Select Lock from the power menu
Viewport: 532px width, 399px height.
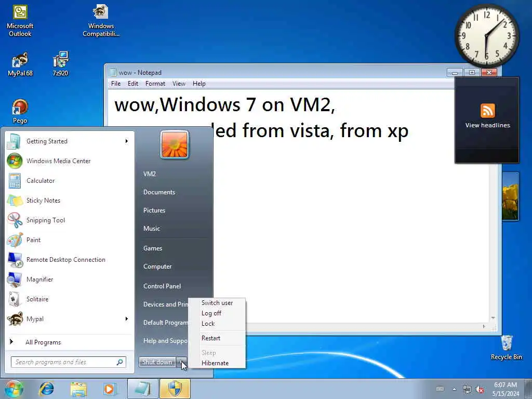(217, 323)
